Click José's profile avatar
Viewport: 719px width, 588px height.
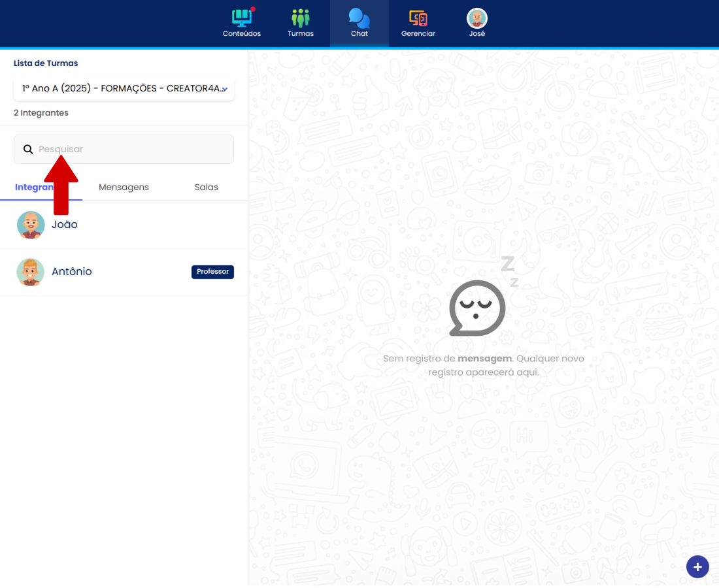click(x=477, y=18)
